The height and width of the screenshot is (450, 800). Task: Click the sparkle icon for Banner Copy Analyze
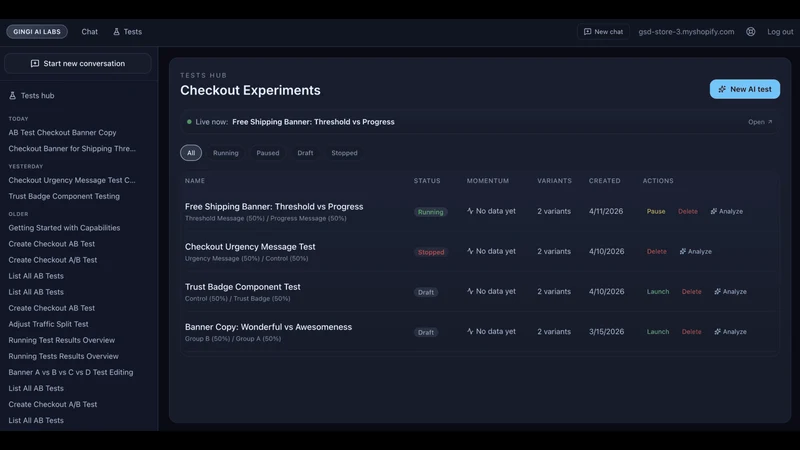pyautogui.click(x=717, y=332)
